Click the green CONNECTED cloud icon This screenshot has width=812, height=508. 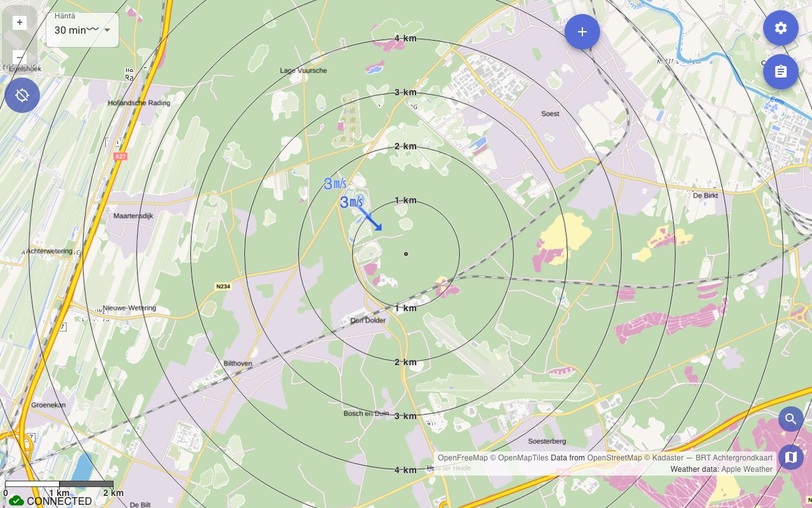[16, 501]
